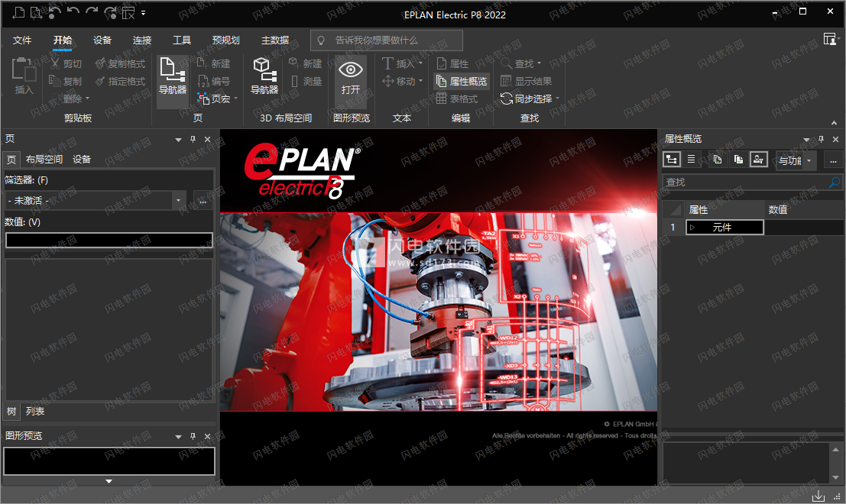Toggle the pin on the 页 panel
The image size is (846, 504).
[193, 140]
